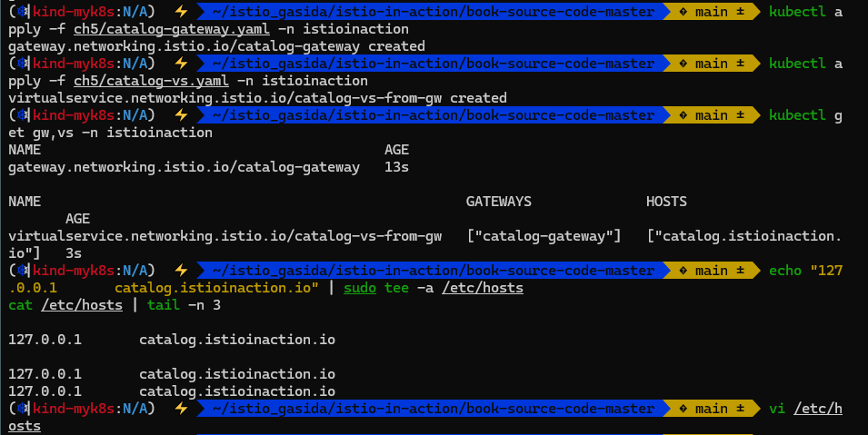The image size is (868, 435).
Task: Click the underlined /etc/h path after vi
Action: (818, 409)
